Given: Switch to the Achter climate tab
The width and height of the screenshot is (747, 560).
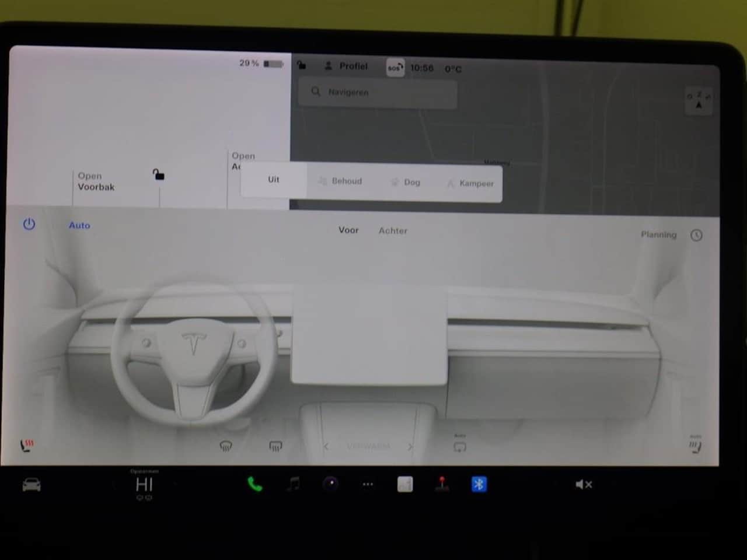Looking at the screenshot, I should coord(393,231).
